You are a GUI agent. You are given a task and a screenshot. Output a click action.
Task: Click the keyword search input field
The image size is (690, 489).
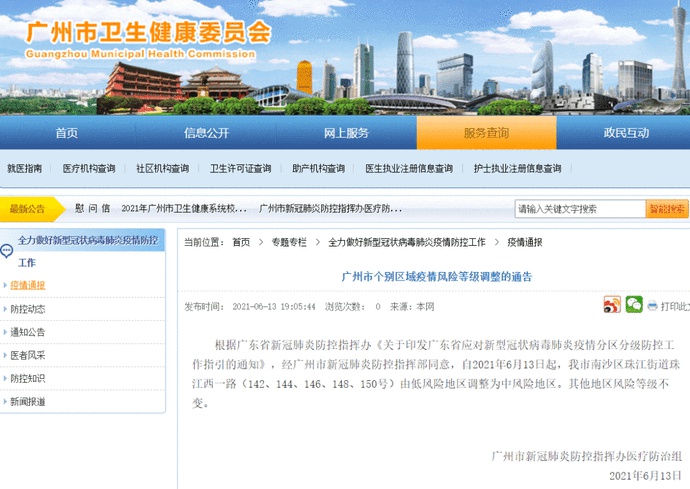pyautogui.click(x=580, y=209)
